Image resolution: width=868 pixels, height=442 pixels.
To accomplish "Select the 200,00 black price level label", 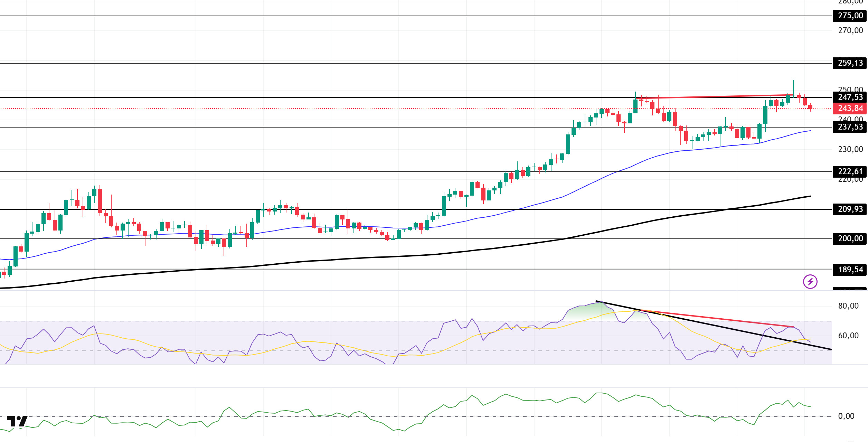I will coord(850,238).
